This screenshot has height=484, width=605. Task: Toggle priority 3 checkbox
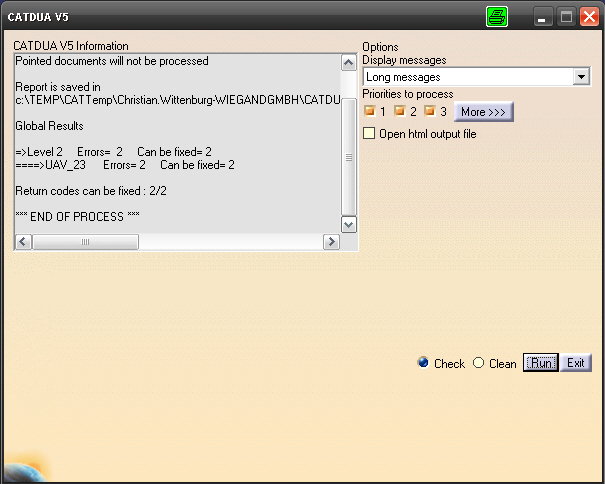coord(429,111)
